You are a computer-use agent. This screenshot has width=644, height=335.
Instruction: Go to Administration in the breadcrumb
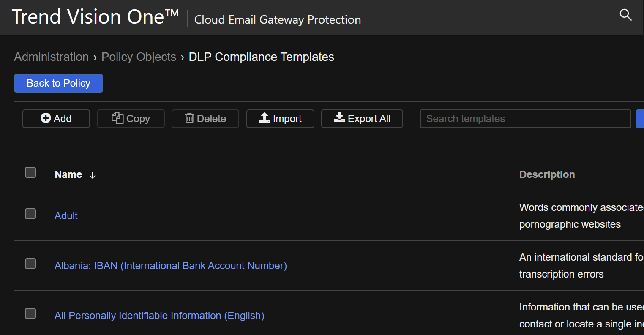51,57
